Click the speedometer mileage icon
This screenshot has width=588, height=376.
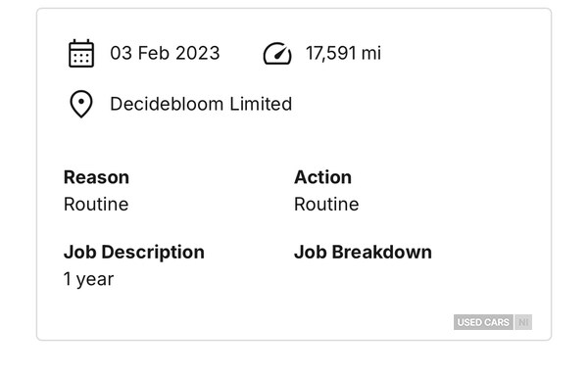[277, 54]
